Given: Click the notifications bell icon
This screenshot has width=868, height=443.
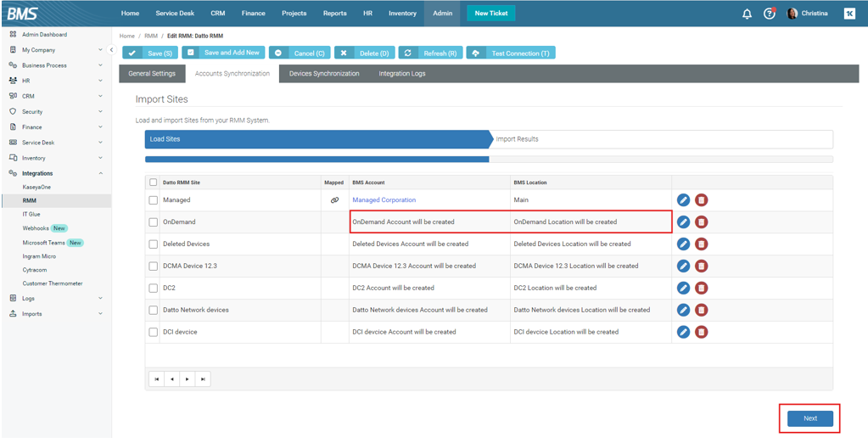Looking at the screenshot, I should (747, 14).
